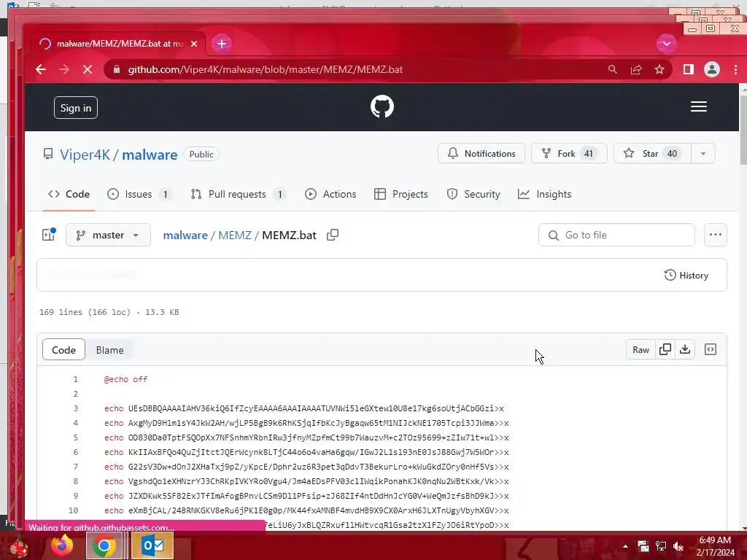This screenshot has width=747, height=560.
Task: Click the site padlock icon
Action: pos(116,69)
